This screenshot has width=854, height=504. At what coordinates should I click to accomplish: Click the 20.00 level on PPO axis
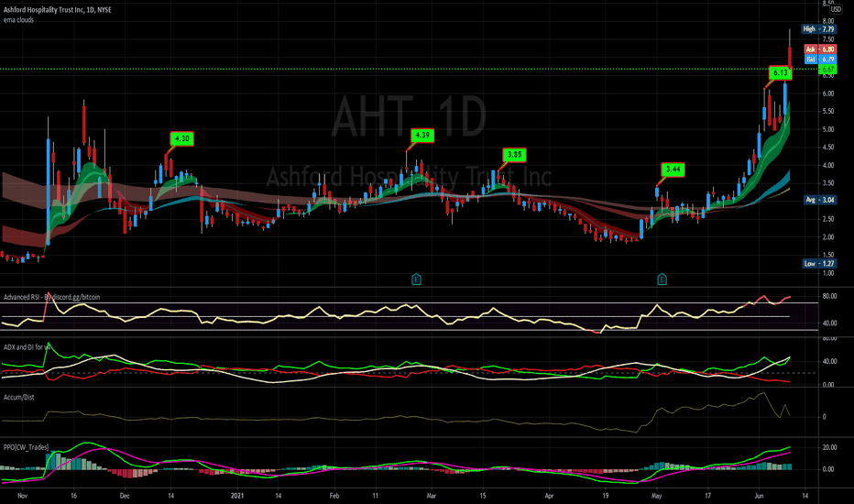829,447
